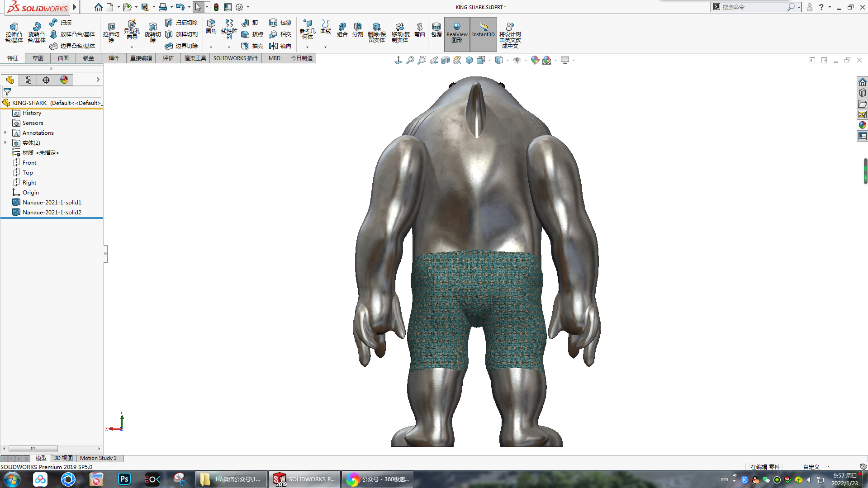Choose the 边界凸台/基体 boundary boss feature

[72, 46]
